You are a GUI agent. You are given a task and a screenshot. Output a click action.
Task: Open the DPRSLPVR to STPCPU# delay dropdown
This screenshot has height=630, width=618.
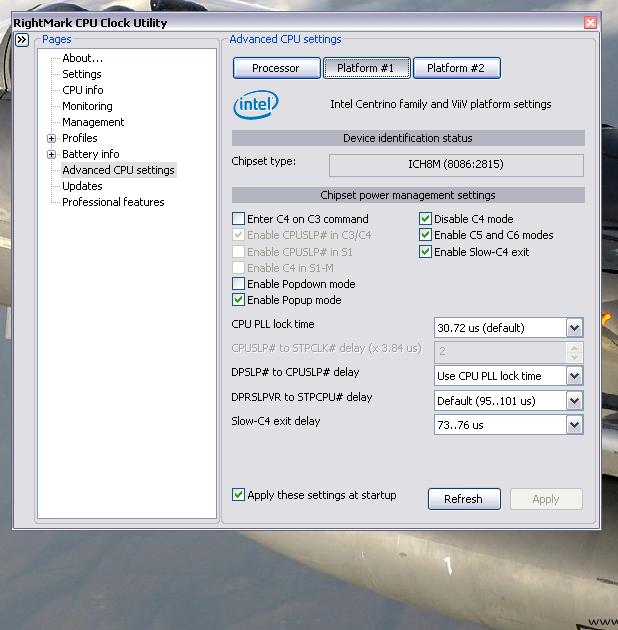575,401
